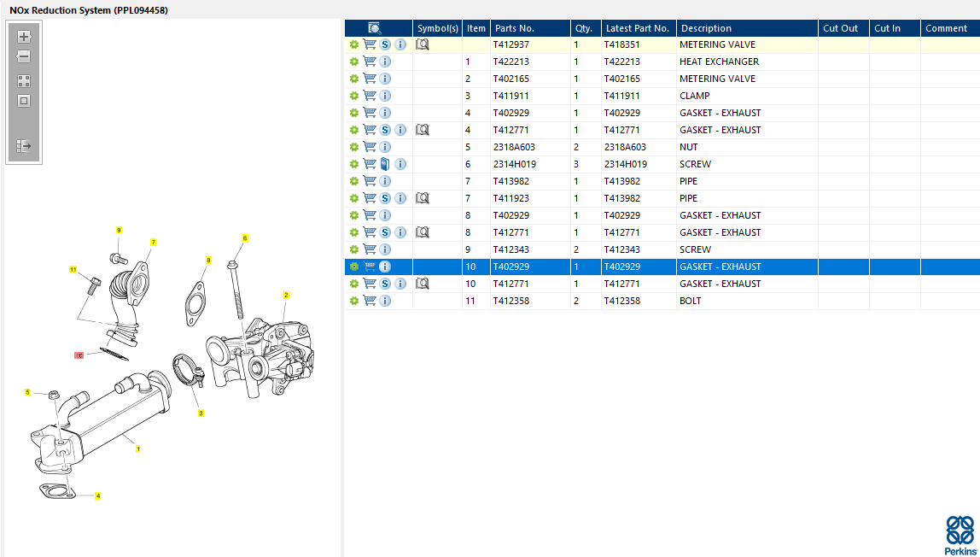
Task: Click the single-square fit view icon
Action: [x=24, y=101]
